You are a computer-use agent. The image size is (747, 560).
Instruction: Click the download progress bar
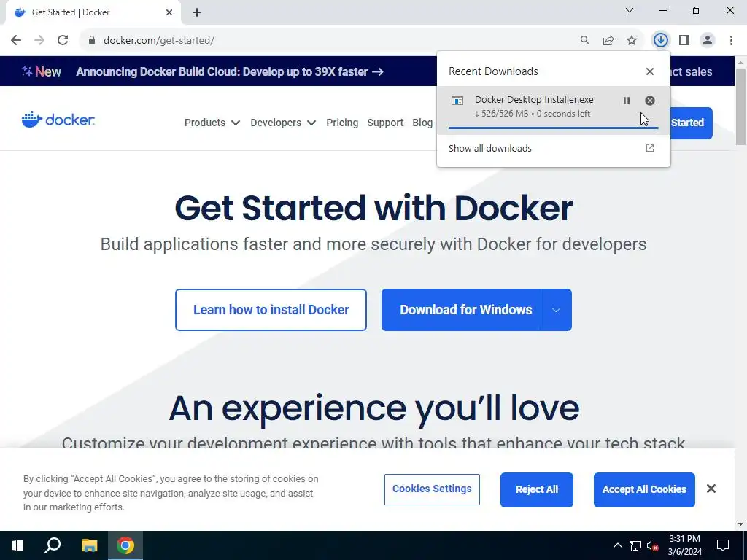click(x=553, y=128)
